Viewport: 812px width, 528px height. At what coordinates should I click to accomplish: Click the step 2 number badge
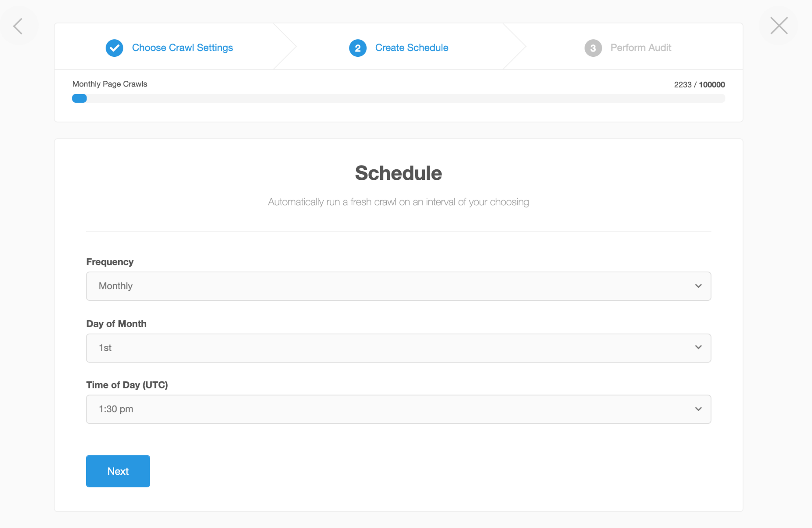point(358,48)
